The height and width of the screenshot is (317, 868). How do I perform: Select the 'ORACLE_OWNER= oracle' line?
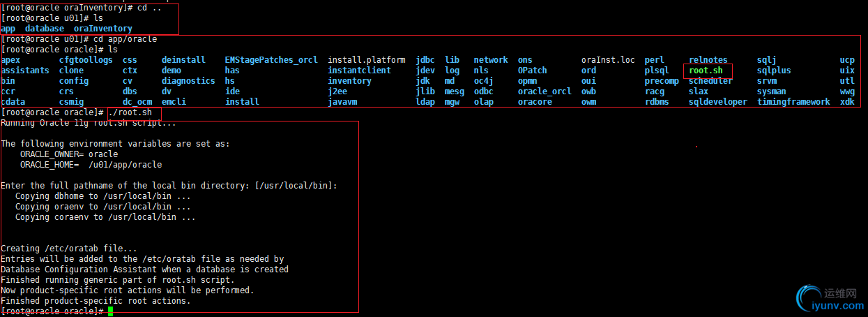coord(69,154)
